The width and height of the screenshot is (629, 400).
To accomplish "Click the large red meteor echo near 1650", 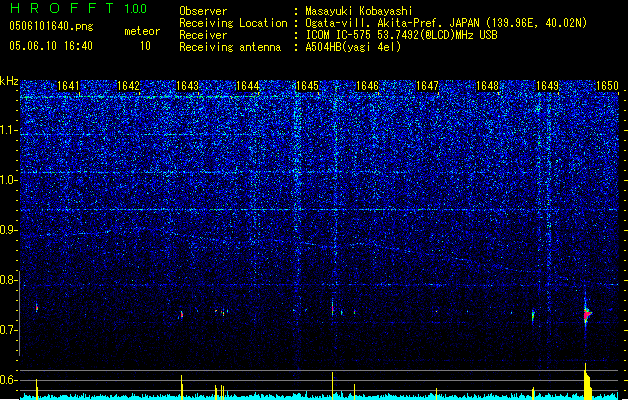I will pyautogui.click(x=586, y=313).
